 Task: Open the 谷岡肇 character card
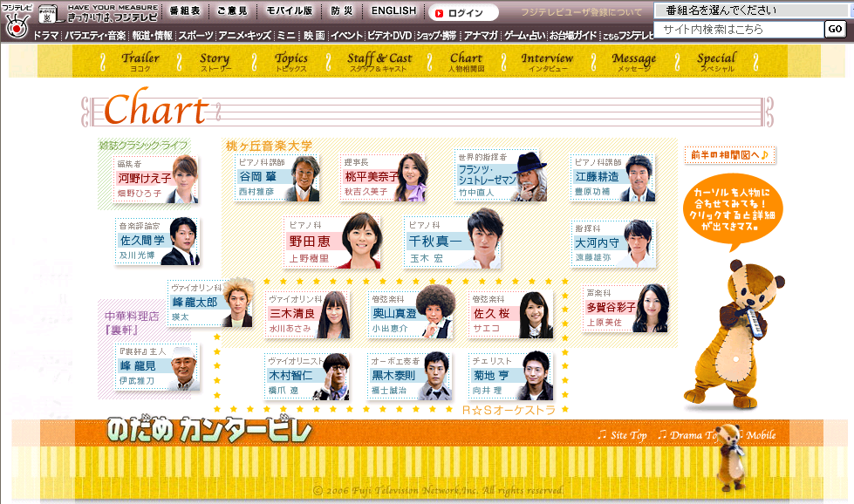[x=277, y=177]
